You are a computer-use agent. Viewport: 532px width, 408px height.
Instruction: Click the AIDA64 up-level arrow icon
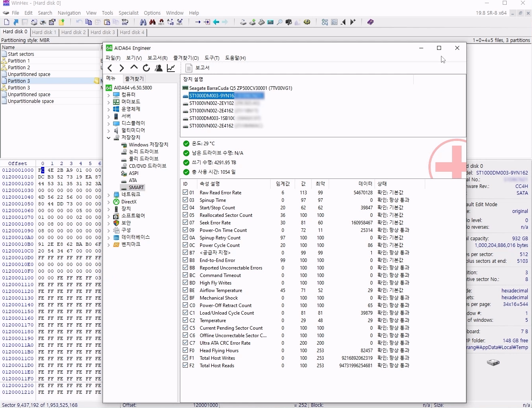(134, 68)
